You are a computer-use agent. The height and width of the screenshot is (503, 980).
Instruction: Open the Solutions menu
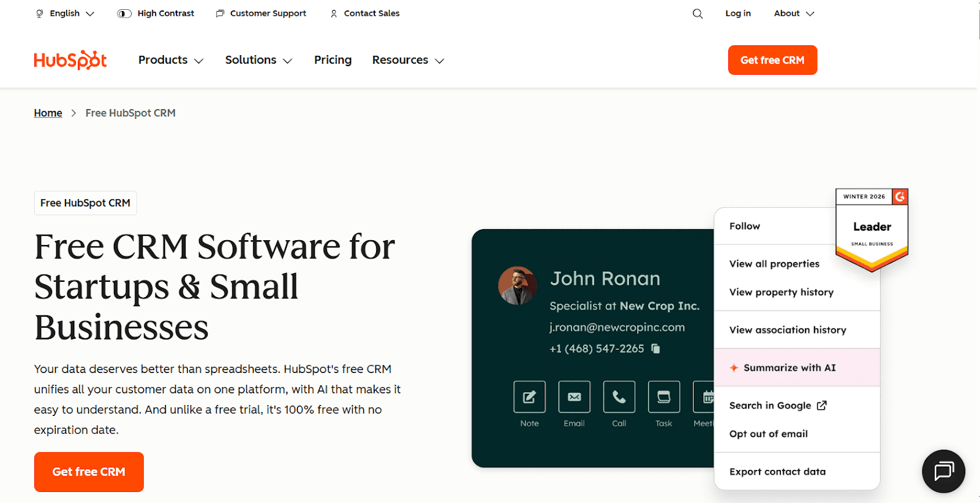[x=258, y=60]
